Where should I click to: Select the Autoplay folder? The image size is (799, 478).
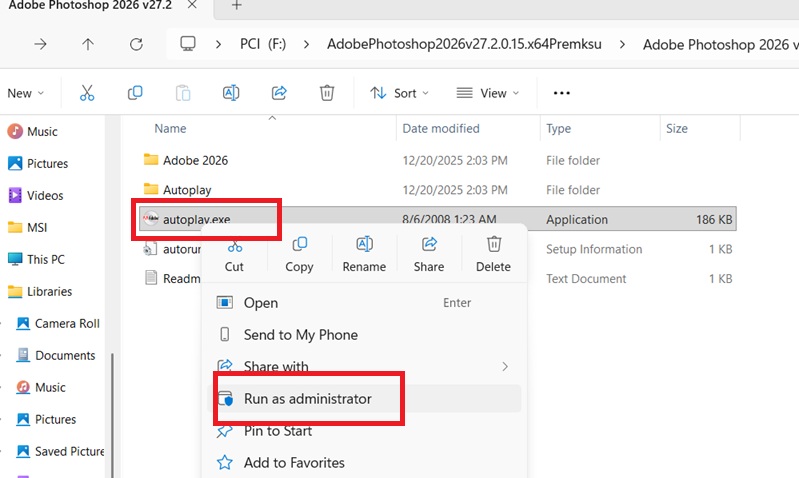pyautogui.click(x=437, y=190)
